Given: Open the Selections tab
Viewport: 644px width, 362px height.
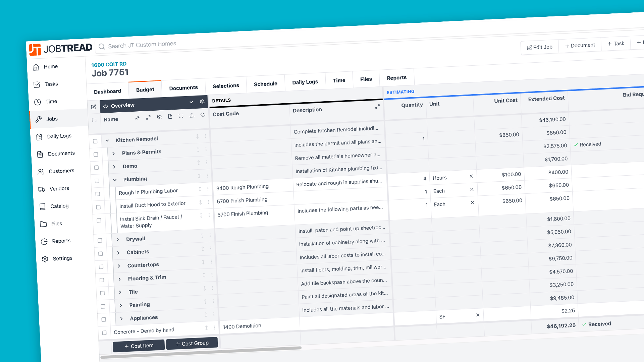Looking at the screenshot, I should (x=226, y=86).
